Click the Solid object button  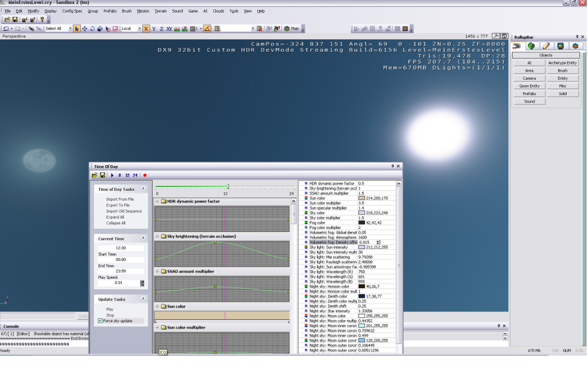(x=563, y=94)
